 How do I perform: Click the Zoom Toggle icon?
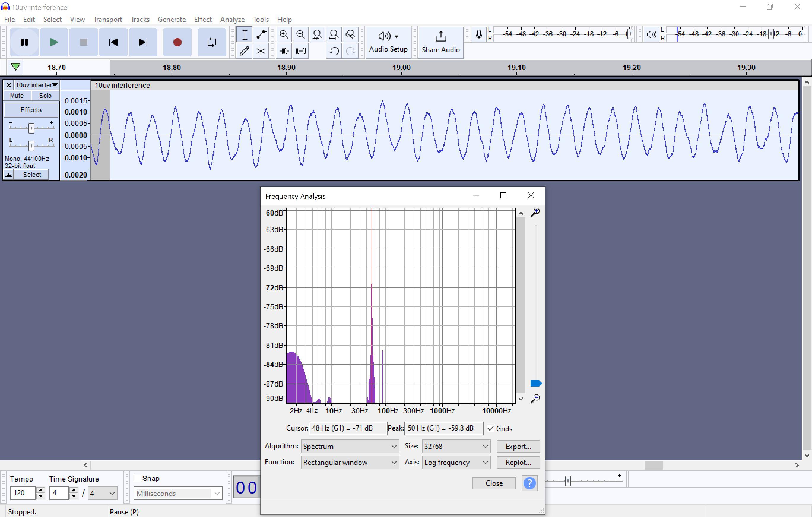tap(351, 34)
